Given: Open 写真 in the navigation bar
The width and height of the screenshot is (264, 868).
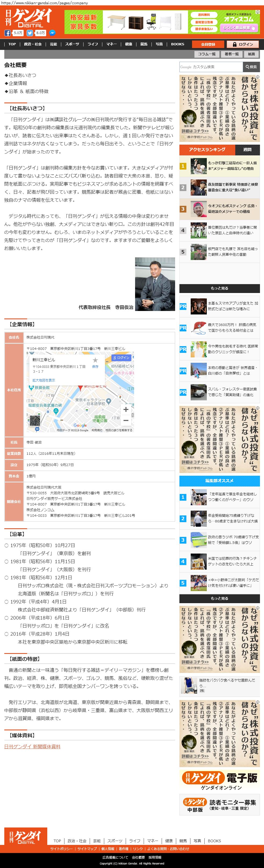Looking at the screenshot, I should point(159,44).
